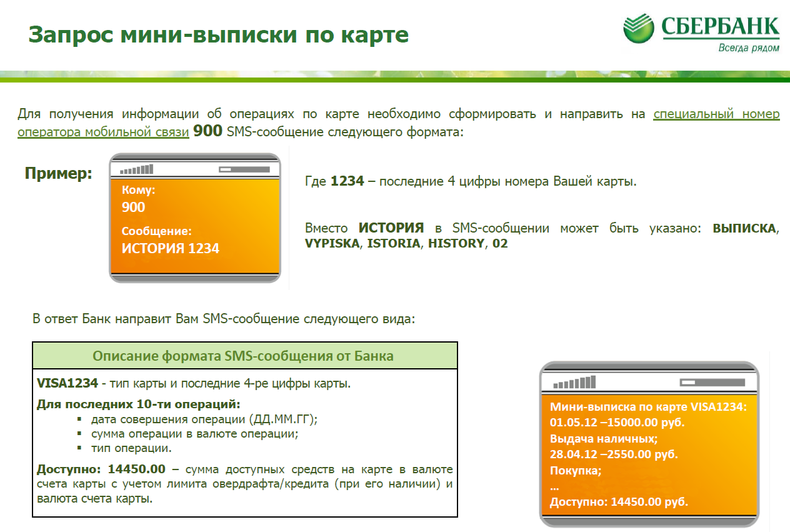Click the Sberbank logo emblem

[x=639, y=29]
